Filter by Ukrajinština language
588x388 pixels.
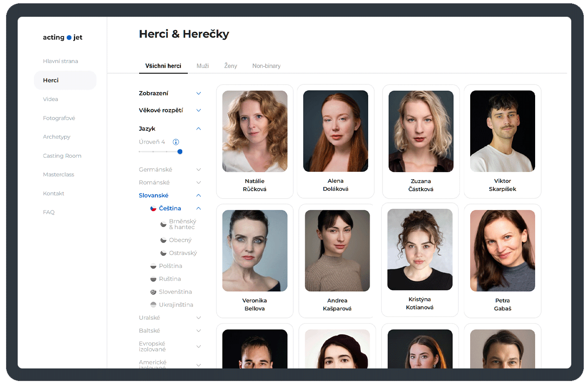coord(176,305)
